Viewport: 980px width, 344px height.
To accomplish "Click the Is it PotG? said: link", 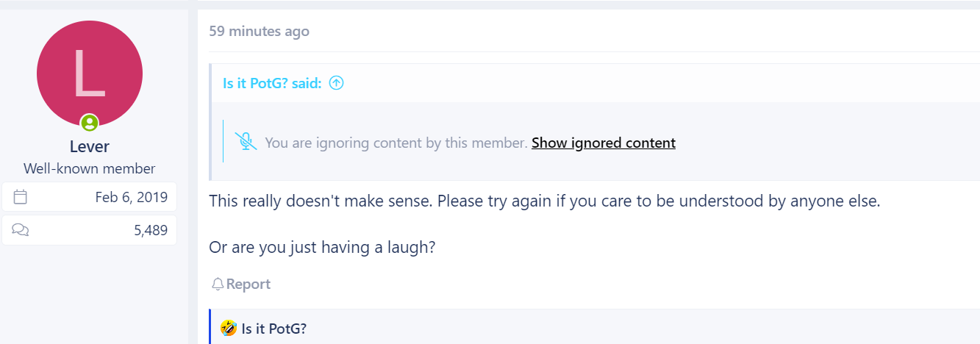I will [x=272, y=83].
